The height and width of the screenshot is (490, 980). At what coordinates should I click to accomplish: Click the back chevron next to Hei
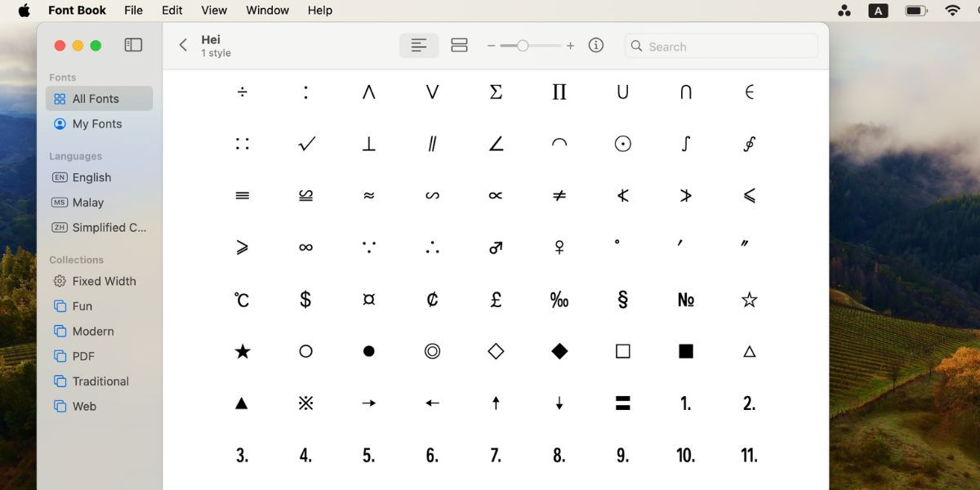click(x=183, y=45)
